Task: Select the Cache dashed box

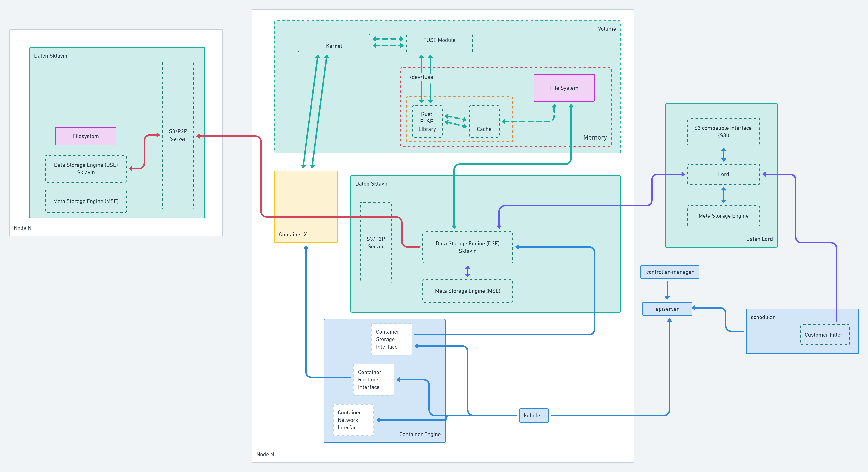Action: [x=484, y=122]
